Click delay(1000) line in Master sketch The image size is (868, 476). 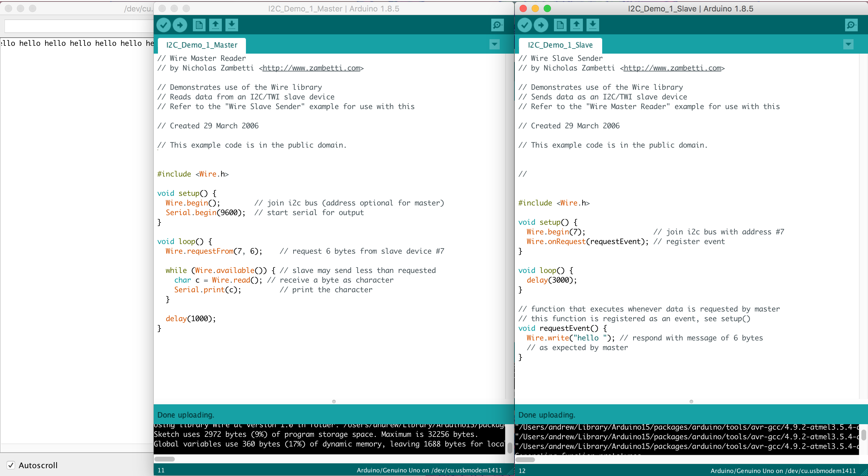pyautogui.click(x=191, y=319)
